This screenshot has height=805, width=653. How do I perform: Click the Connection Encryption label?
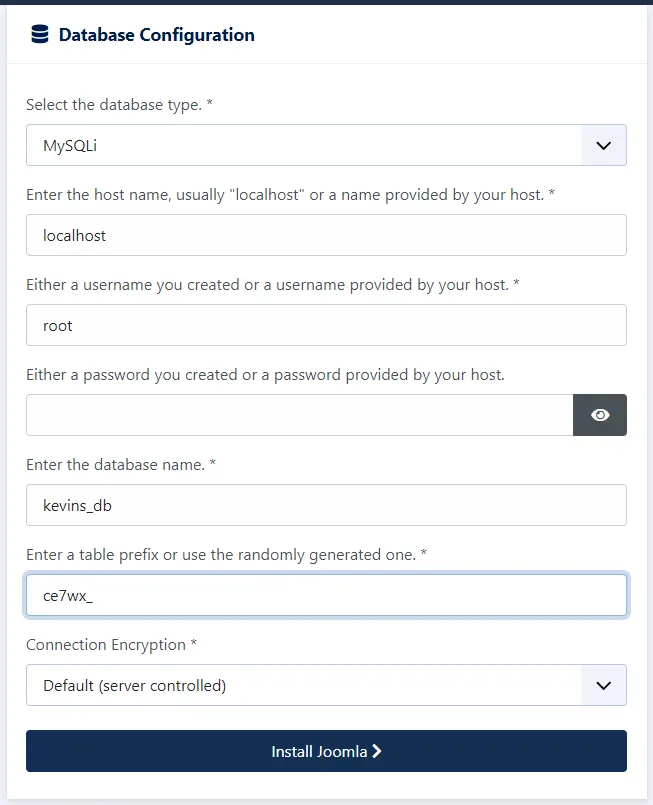[111, 644]
